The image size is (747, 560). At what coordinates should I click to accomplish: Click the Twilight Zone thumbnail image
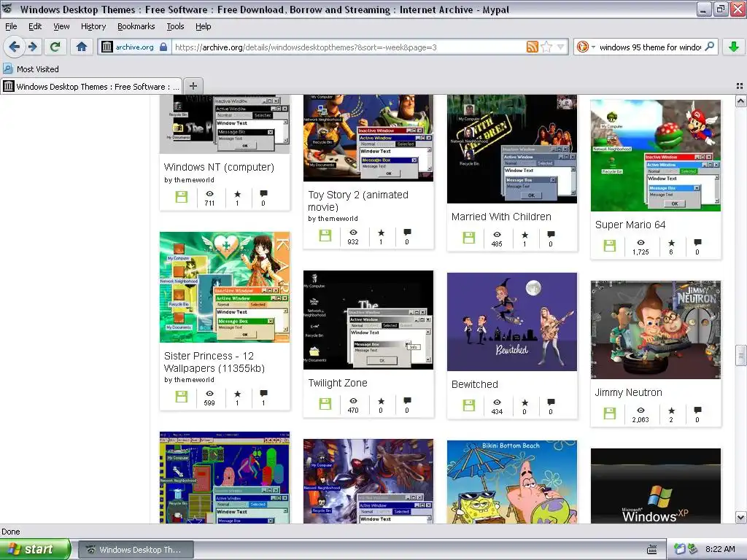[368, 320]
